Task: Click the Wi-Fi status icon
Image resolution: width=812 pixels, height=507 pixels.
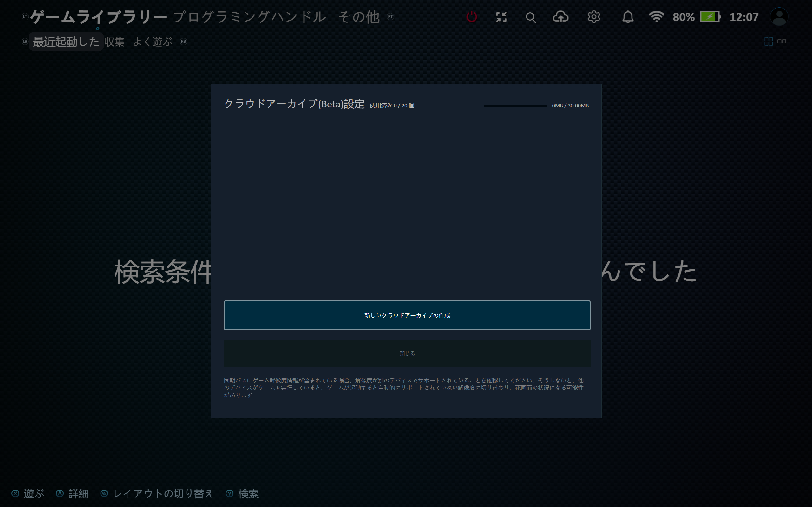Action: tap(656, 17)
